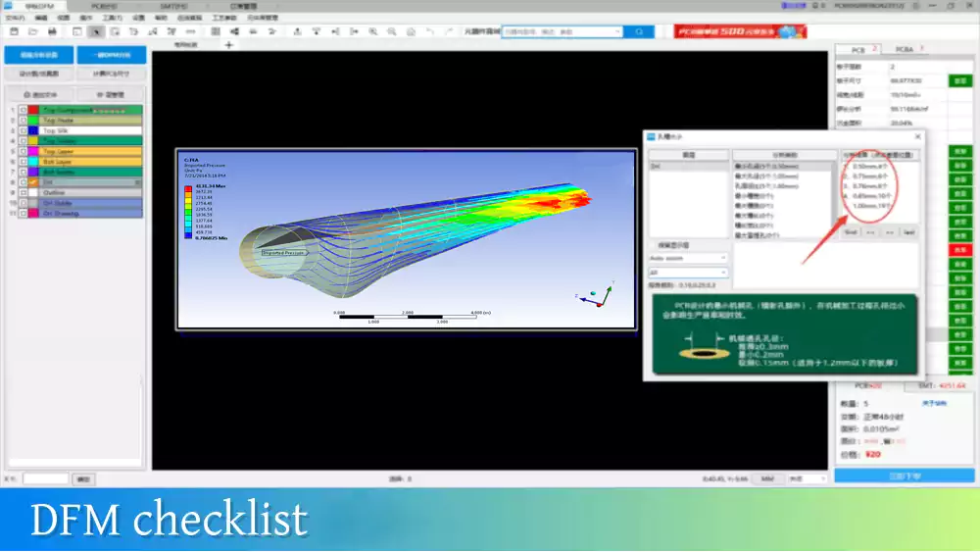Viewport: 980px width, 552px height.
Task: Open the first item in the menu bar
Action: coord(15,18)
